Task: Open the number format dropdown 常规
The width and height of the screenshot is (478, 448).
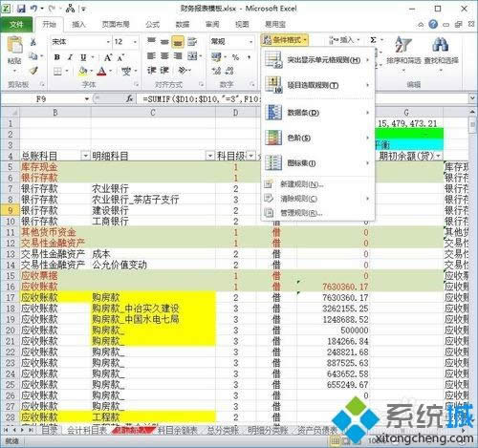Action: (250, 42)
